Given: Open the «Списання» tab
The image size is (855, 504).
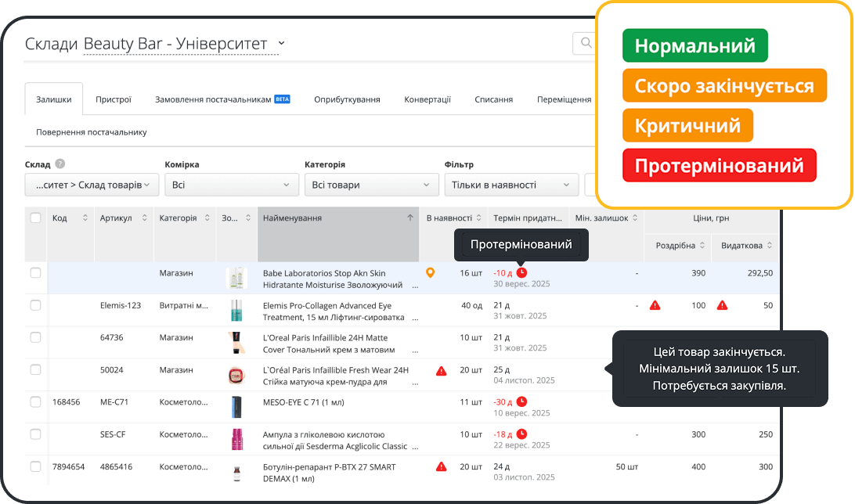Looking at the screenshot, I should coord(493,99).
